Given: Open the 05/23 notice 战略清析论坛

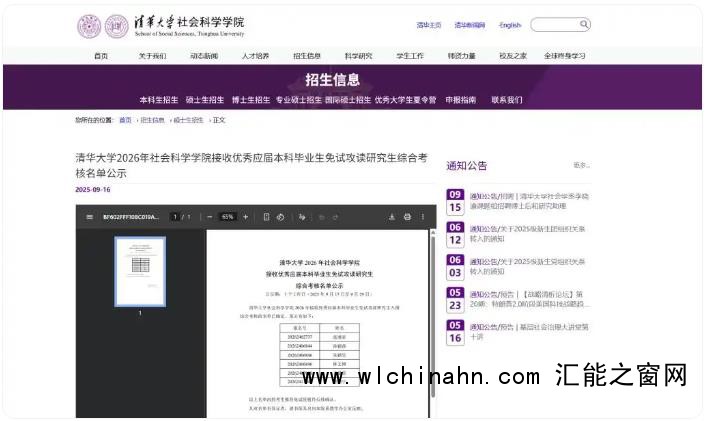Looking at the screenshot, I should [x=529, y=299].
